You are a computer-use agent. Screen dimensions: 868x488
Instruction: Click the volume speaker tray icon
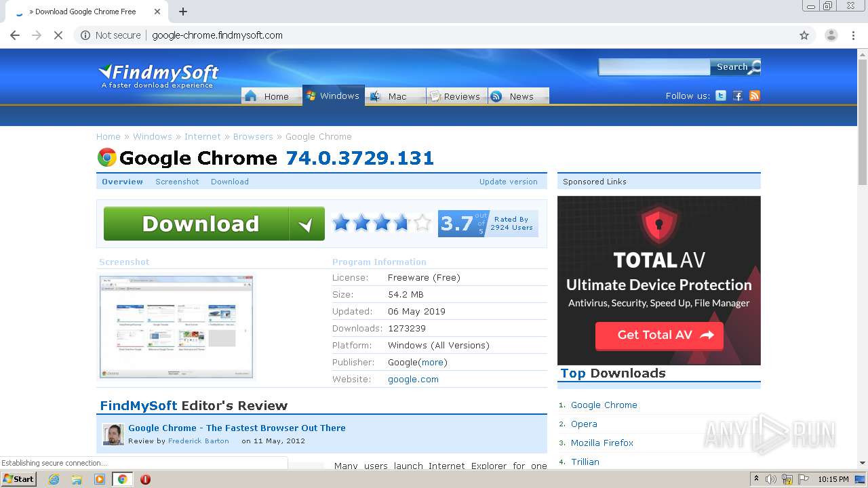(x=771, y=479)
